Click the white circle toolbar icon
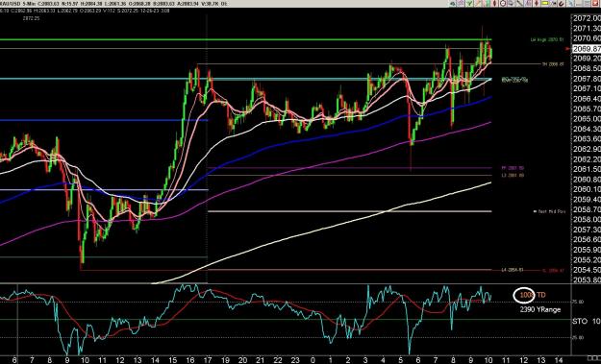 503,4
